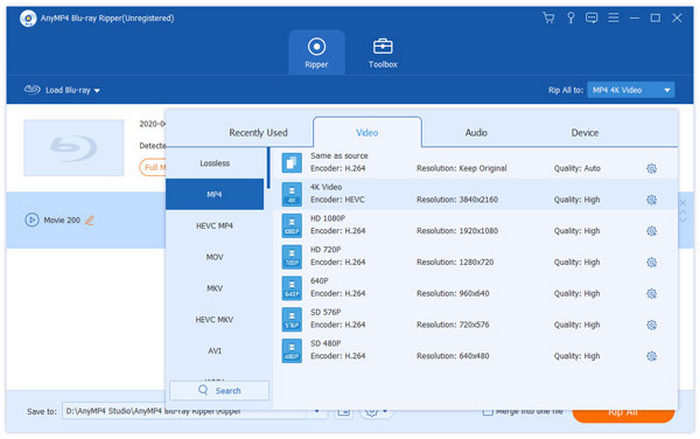Click the feedback chat icon in title bar
Image resolution: width=700 pixels, height=439 pixels.
pos(590,17)
